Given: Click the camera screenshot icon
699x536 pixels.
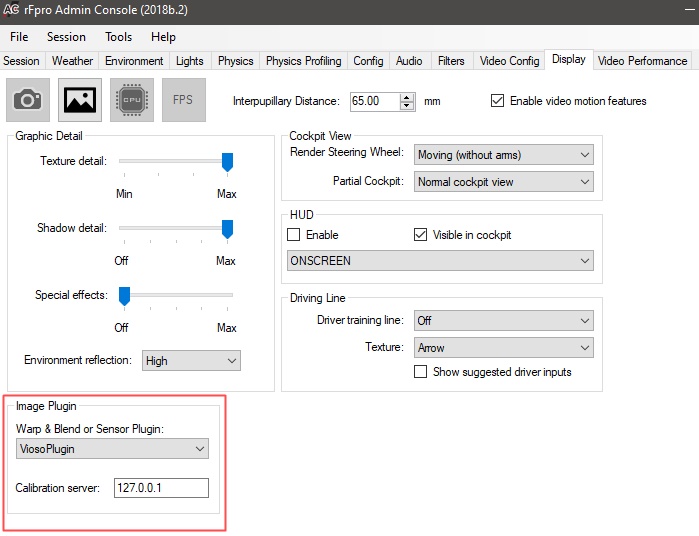Looking at the screenshot, I should (x=27, y=100).
